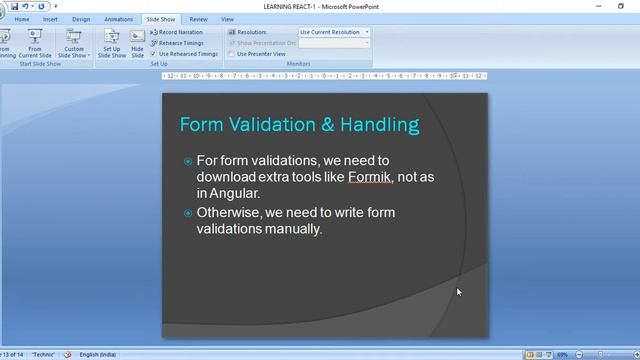This screenshot has width=640, height=360.
Task: Enable the Use Presenter View checkbox
Action: [231, 54]
